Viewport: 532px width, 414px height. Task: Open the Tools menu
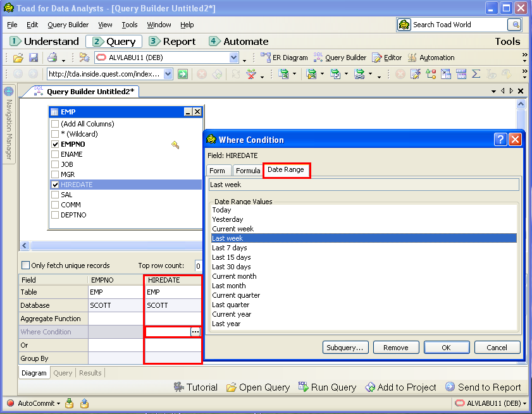[x=130, y=25]
